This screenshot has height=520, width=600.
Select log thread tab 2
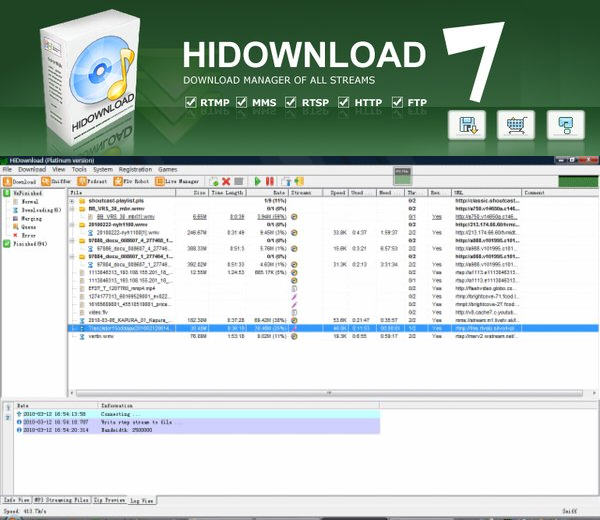[x=8, y=418]
